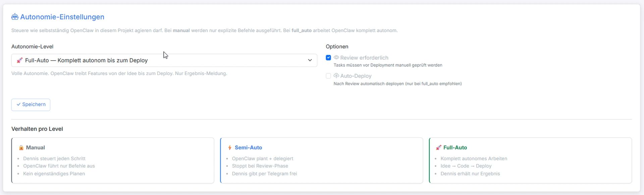Click the 'Volle Autonomie' description under the dropdown

[x=119, y=73]
